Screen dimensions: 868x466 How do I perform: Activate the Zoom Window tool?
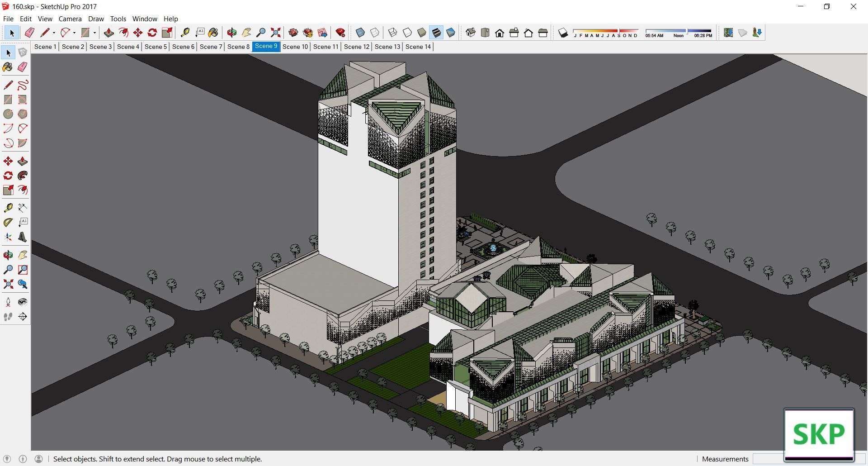tap(23, 270)
